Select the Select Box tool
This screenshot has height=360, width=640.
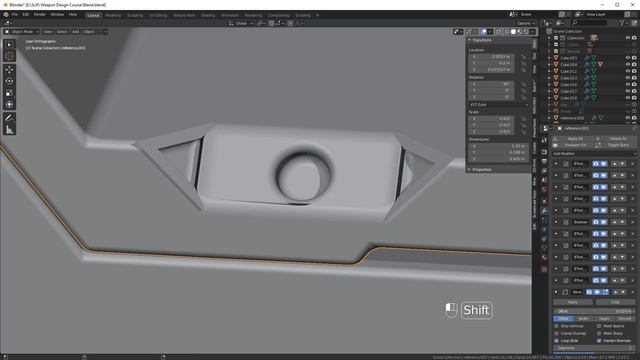click(x=9, y=44)
